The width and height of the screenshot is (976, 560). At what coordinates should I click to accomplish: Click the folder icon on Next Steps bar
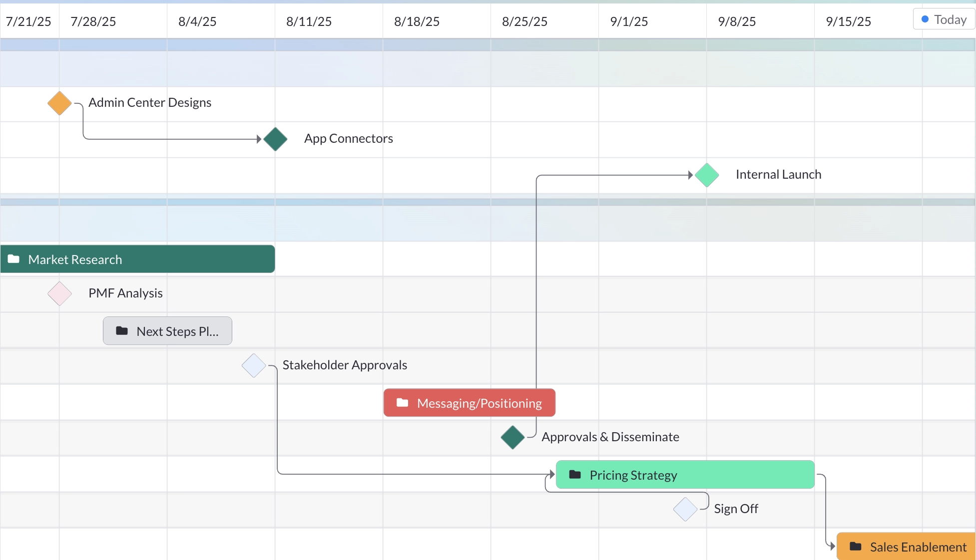click(x=122, y=331)
